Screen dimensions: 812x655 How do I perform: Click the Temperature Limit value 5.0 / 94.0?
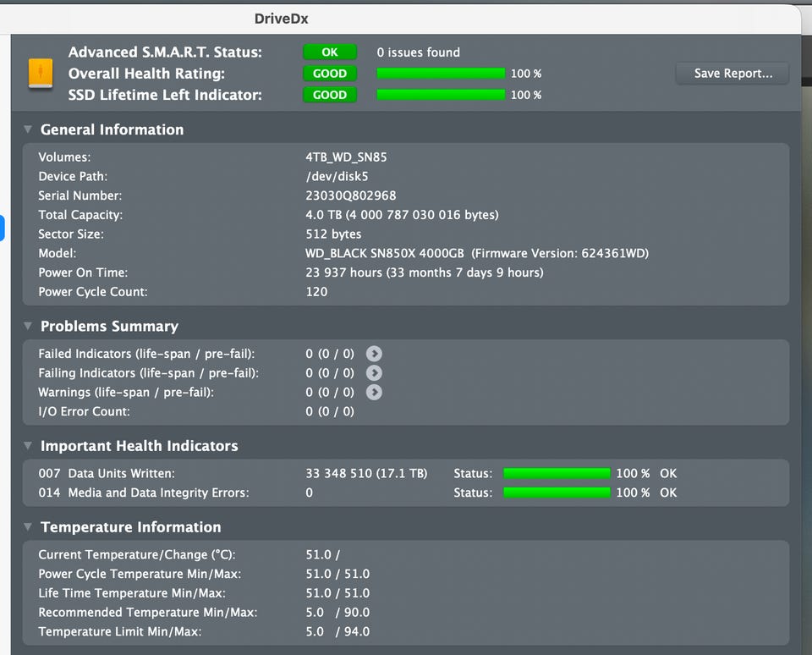(x=337, y=631)
